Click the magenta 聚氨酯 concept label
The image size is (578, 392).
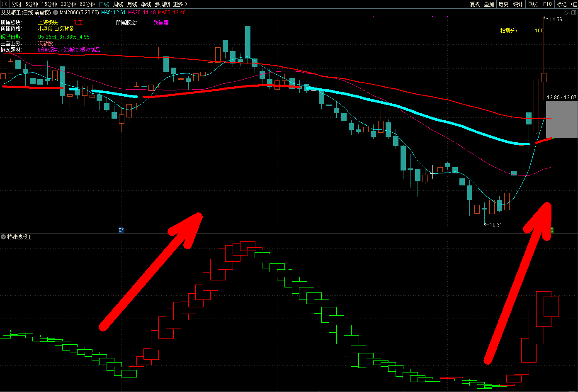(161, 22)
